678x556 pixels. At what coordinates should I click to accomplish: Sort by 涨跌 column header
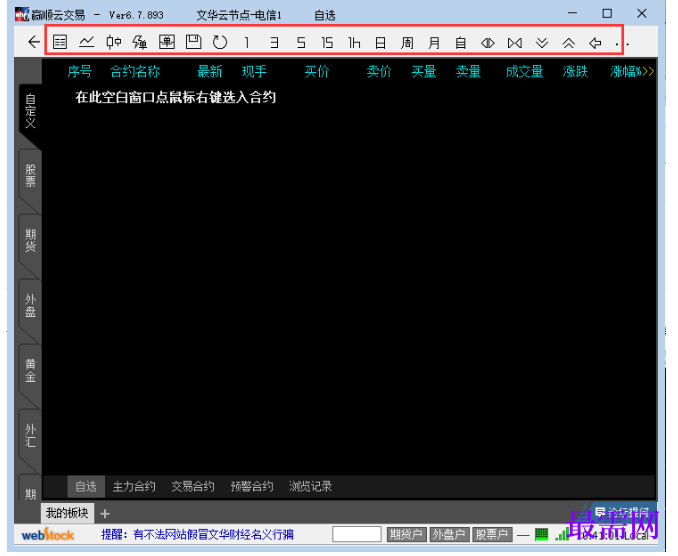coord(575,71)
